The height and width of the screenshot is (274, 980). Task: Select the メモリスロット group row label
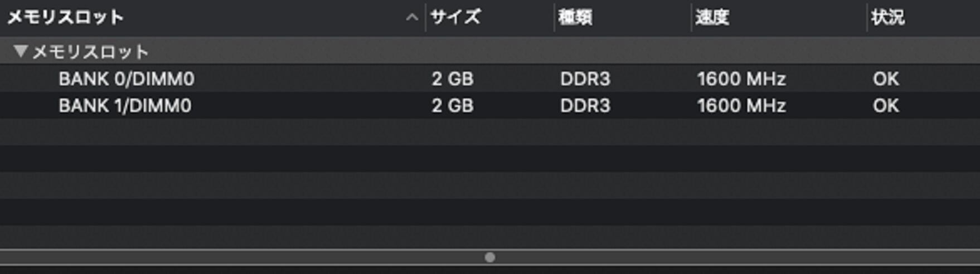point(90,52)
